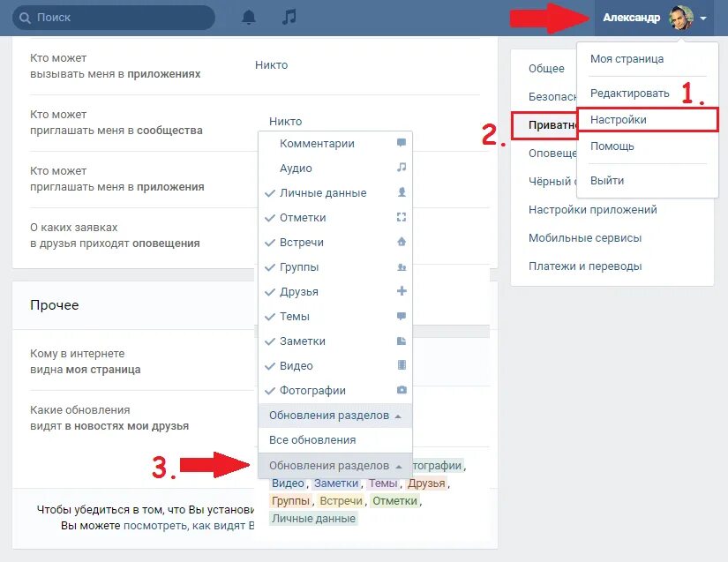
Task: Click the Темы tag in selected updates
Action: click(x=383, y=483)
